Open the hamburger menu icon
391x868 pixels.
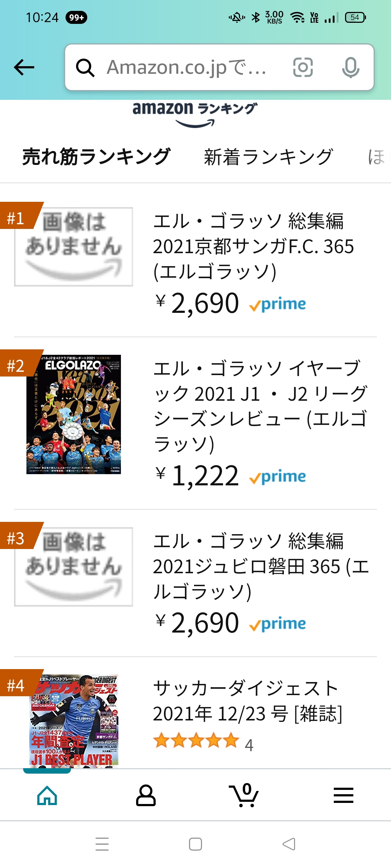[343, 795]
